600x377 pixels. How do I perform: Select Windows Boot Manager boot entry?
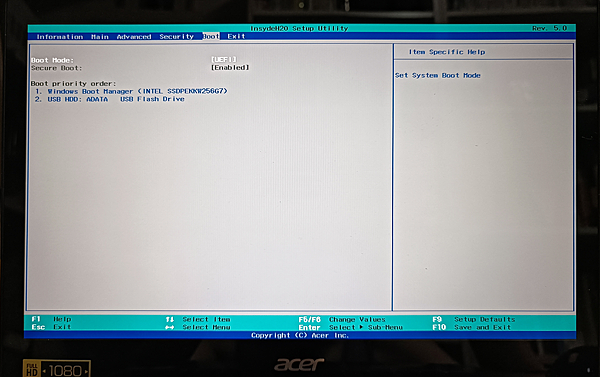[131, 91]
